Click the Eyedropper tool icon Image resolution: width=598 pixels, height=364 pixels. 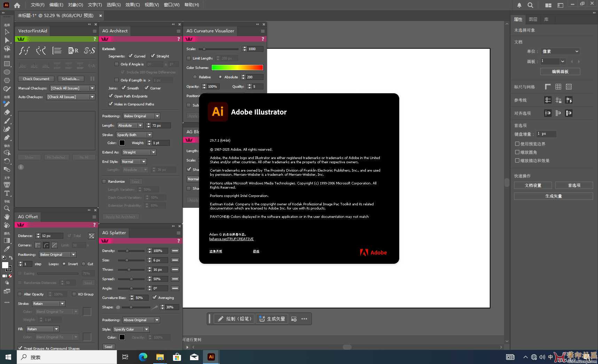pyautogui.click(x=7, y=249)
